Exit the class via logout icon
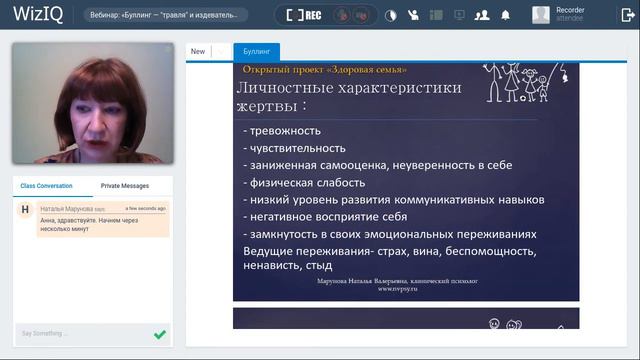This screenshot has height=360, width=640. 627,15
